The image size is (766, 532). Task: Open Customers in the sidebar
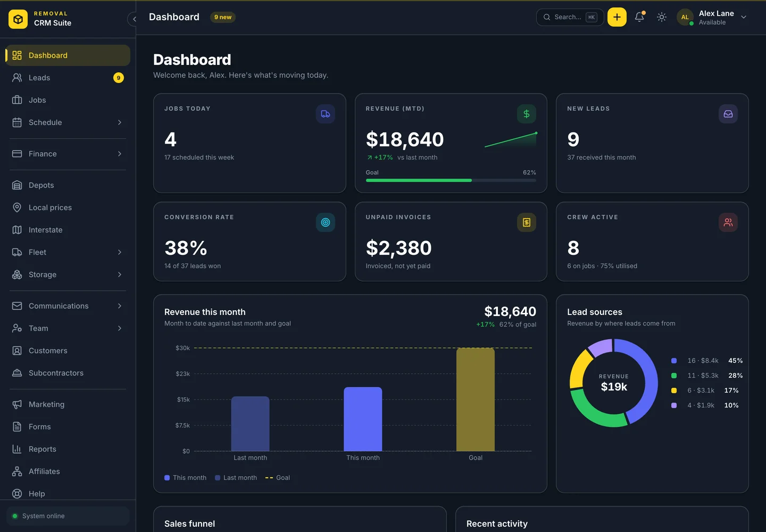68,351
